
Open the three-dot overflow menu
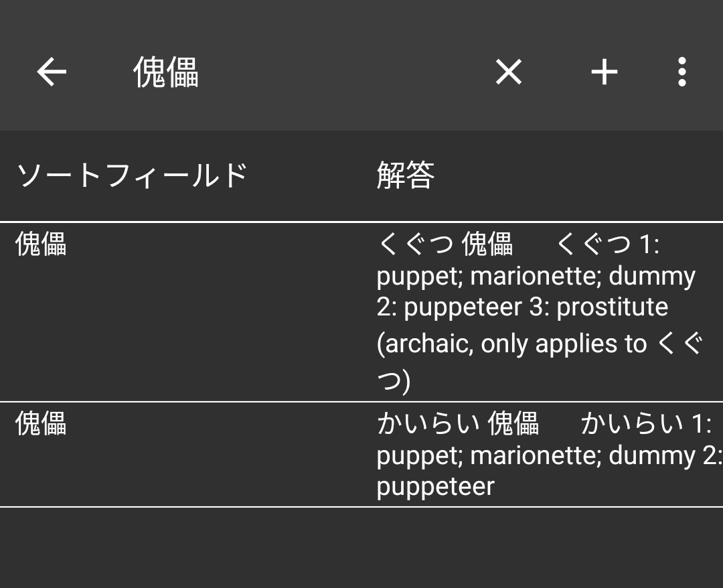pyautogui.click(x=682, y=72)
